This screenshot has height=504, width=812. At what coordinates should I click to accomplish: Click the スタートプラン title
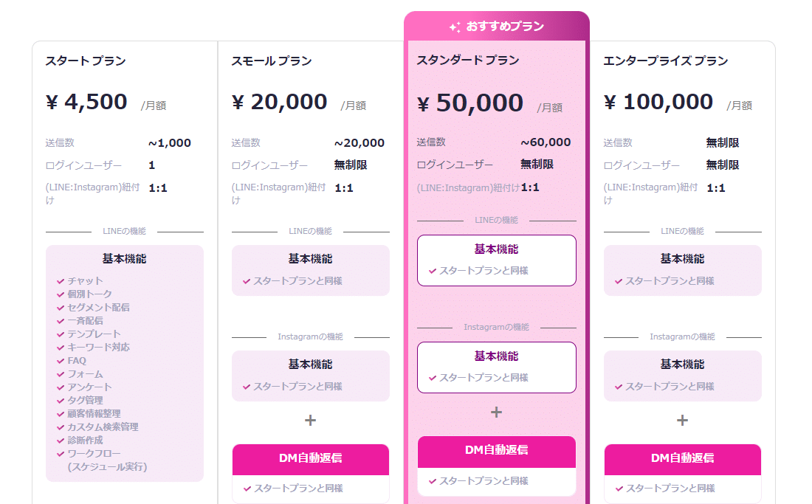click(x=86, y=61)
